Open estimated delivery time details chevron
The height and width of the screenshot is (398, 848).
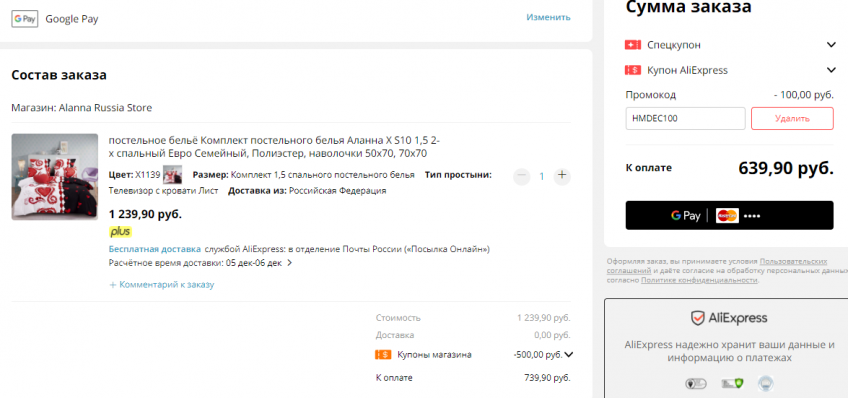pos(289,263)
